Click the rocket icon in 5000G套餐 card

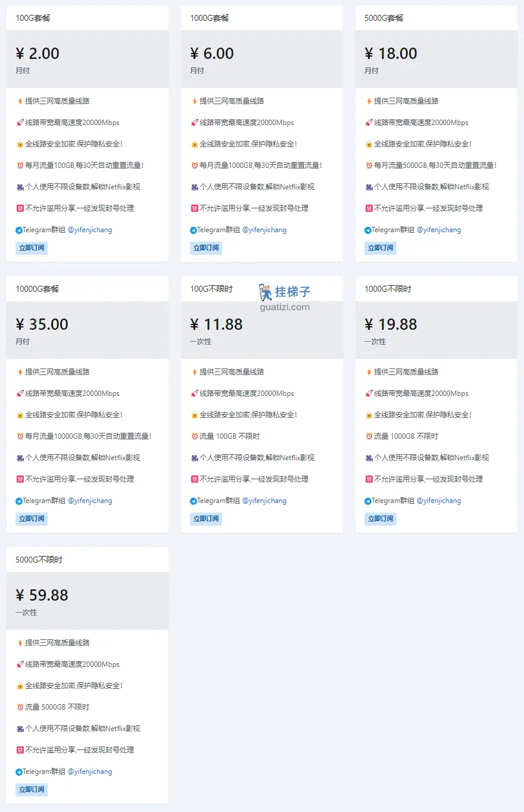(369, 123)
